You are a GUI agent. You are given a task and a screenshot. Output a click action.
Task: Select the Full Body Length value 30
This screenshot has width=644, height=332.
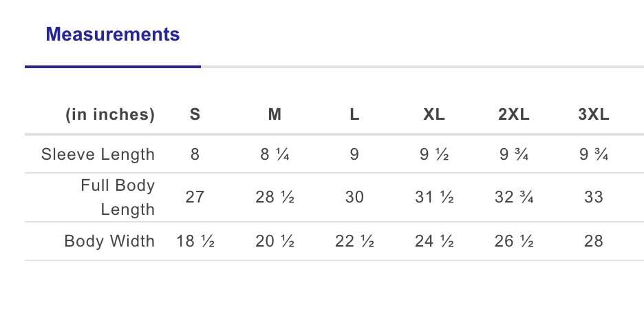[354, 198]
